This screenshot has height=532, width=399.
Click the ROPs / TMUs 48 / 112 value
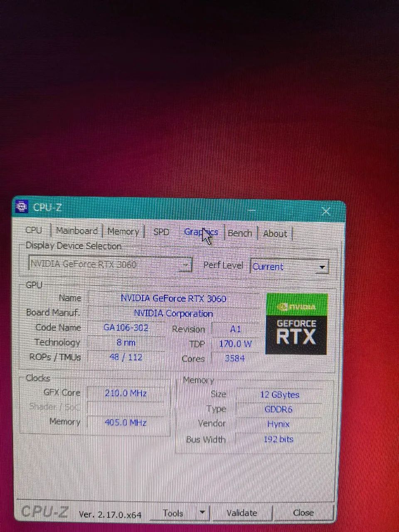click(126, 357)
